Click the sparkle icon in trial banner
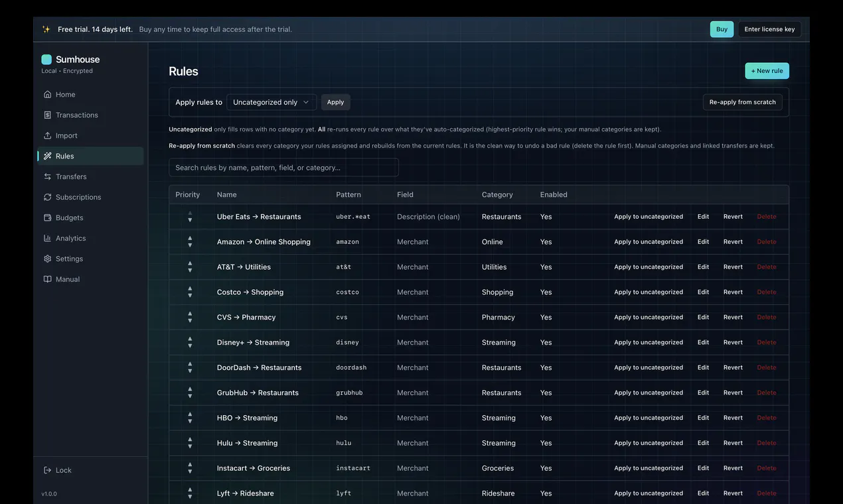This screenshot has width=843, height=504. tap(46, 29)
